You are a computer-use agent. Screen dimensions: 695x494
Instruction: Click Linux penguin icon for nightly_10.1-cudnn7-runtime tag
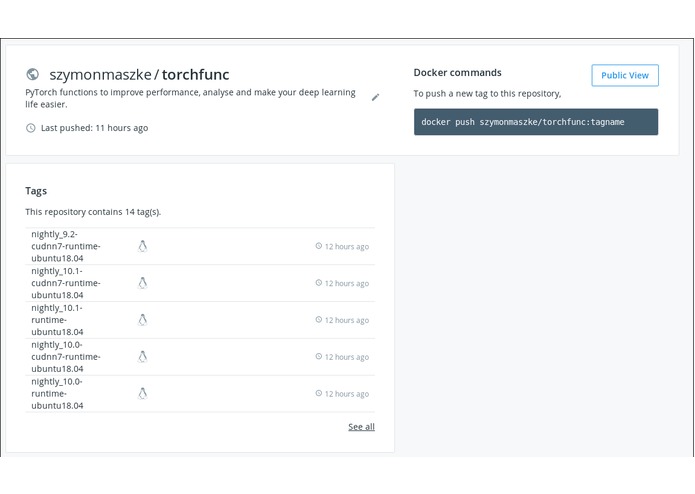(x=142, y=283)
